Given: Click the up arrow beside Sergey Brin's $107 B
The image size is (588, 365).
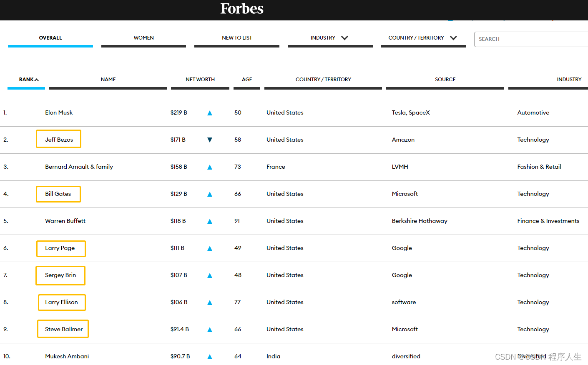Looking at the screenshot, I should (210, 275).
